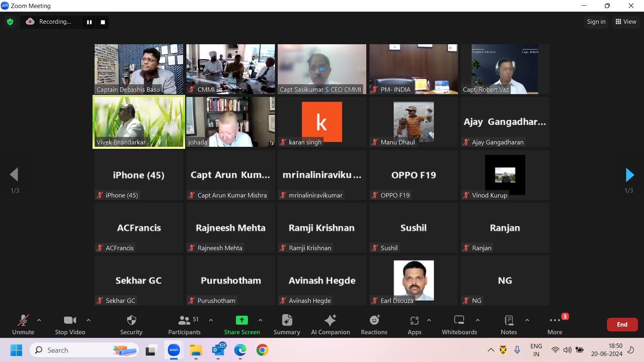Go to next page of participants
Screen dimensions: 644x362
click(x=630, y=175)
